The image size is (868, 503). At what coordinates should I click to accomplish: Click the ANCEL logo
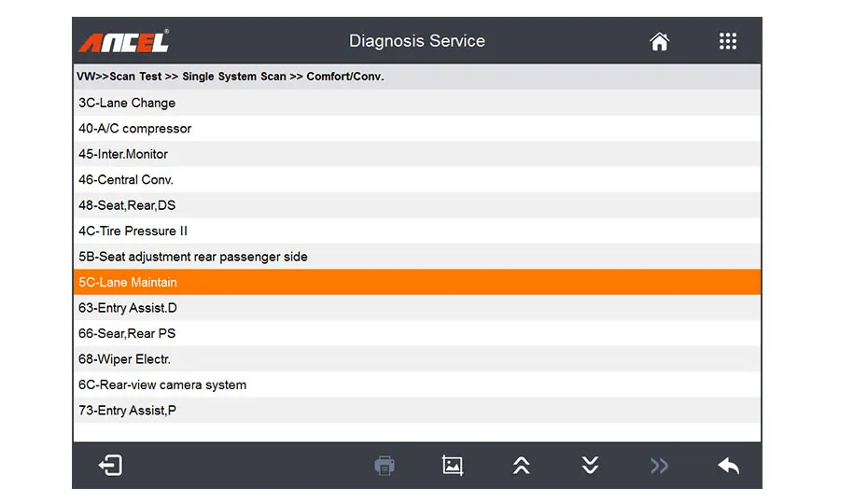(x=124, y=41)
